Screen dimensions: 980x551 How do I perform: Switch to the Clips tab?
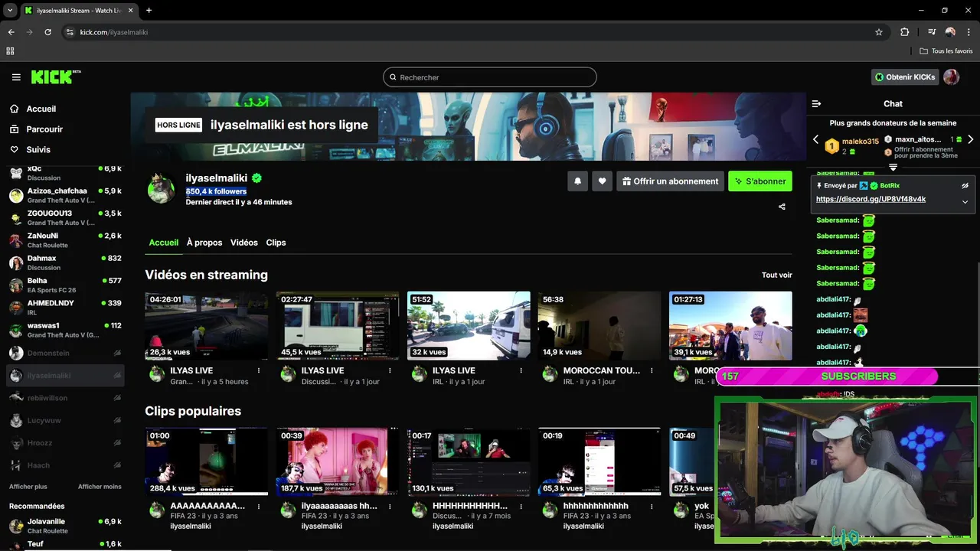tap(276, 243)
